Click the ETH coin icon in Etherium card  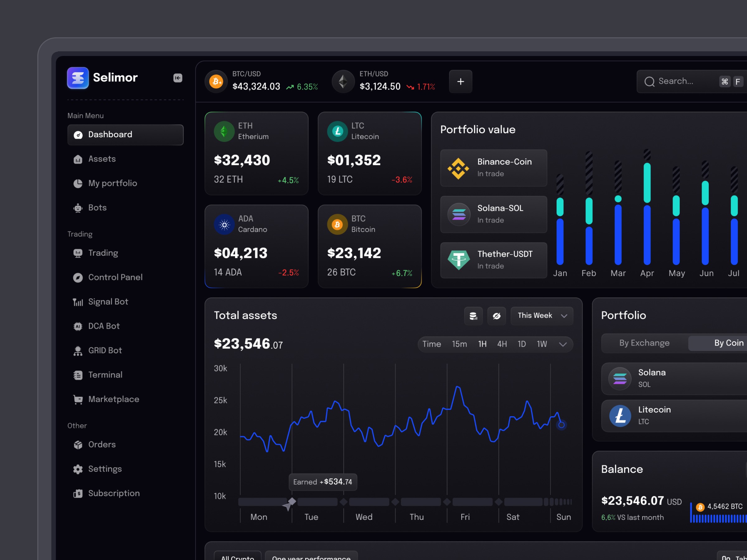coord(224,131)
